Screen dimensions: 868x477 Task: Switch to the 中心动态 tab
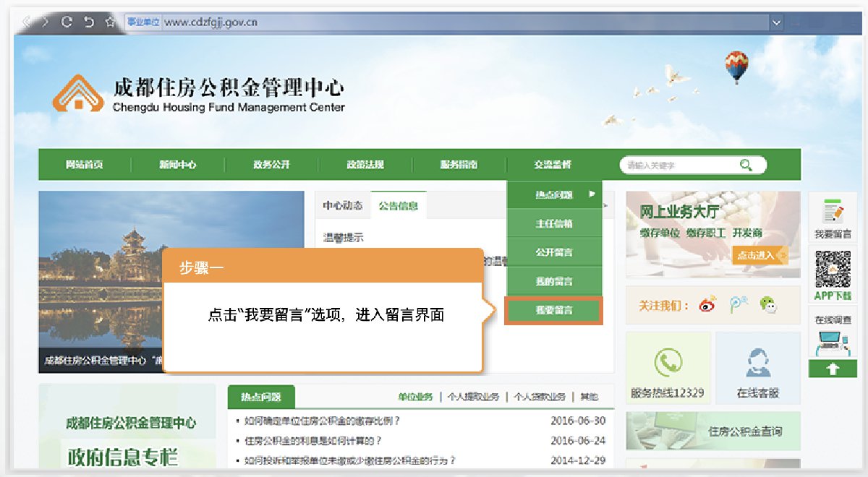[343, 205]
